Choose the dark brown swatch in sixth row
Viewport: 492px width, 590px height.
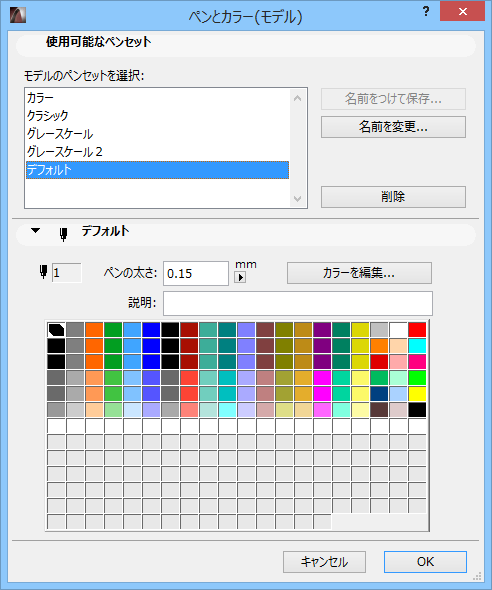[x=379, y=409]
